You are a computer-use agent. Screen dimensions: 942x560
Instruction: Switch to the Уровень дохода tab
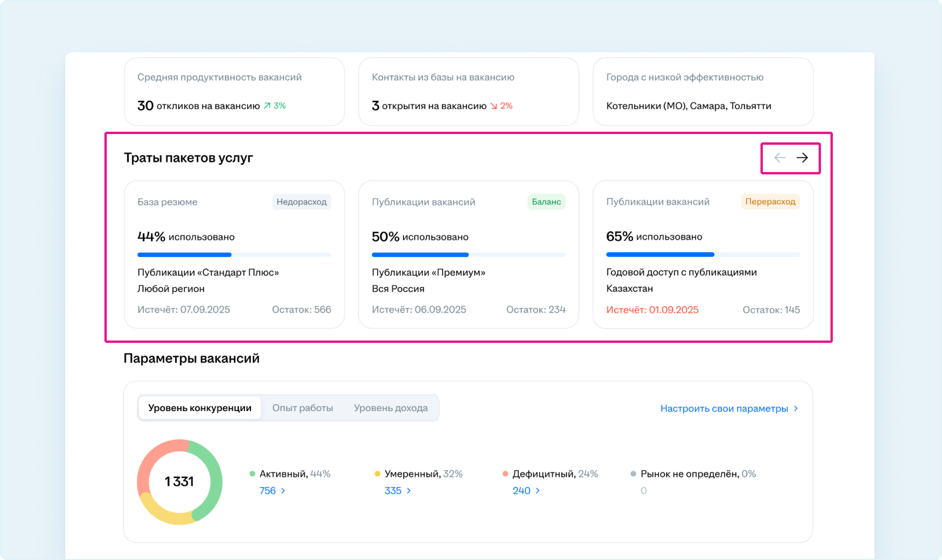pyautogui.click(x=390, y=408)
